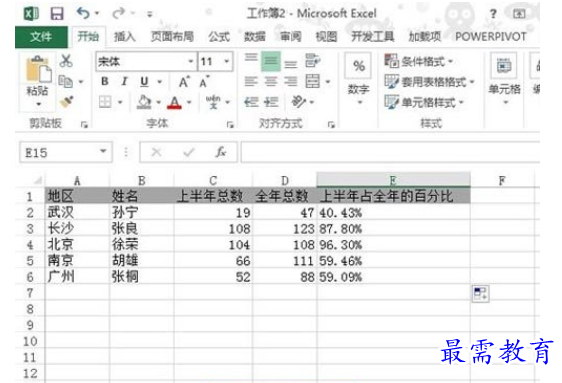562x383 pixels.
Task: Click the Merge and Center icon
Action: click(313, 82)
